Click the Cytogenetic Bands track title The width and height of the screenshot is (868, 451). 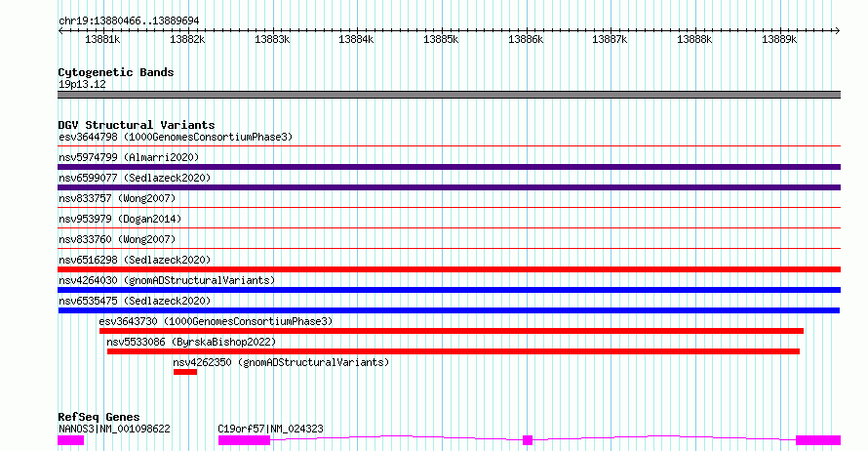click(116, 72)
